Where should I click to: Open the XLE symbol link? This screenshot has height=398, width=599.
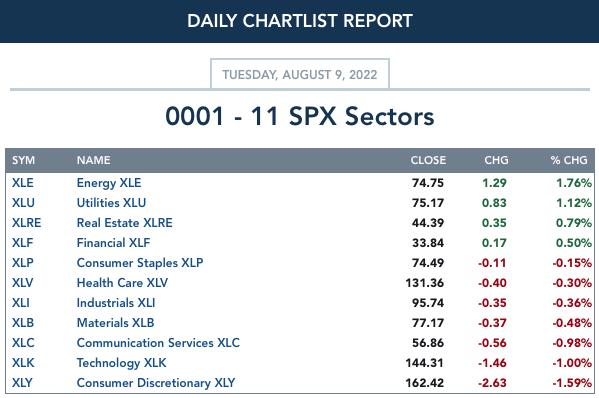[23, 183]
